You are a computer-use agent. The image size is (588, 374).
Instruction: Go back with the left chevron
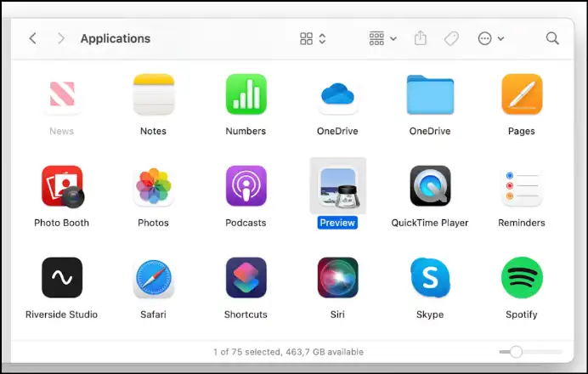33,38
